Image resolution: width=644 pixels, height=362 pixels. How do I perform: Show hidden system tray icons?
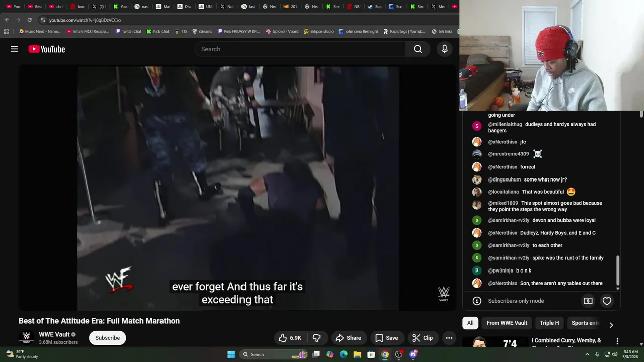click(587, 354)
